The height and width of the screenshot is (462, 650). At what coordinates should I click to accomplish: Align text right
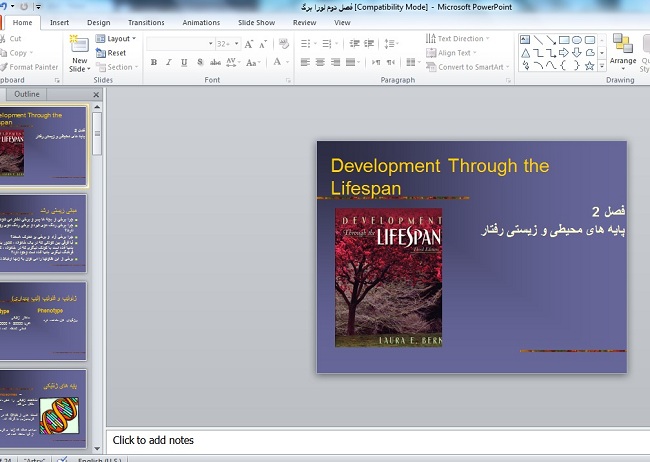(335, 62)
